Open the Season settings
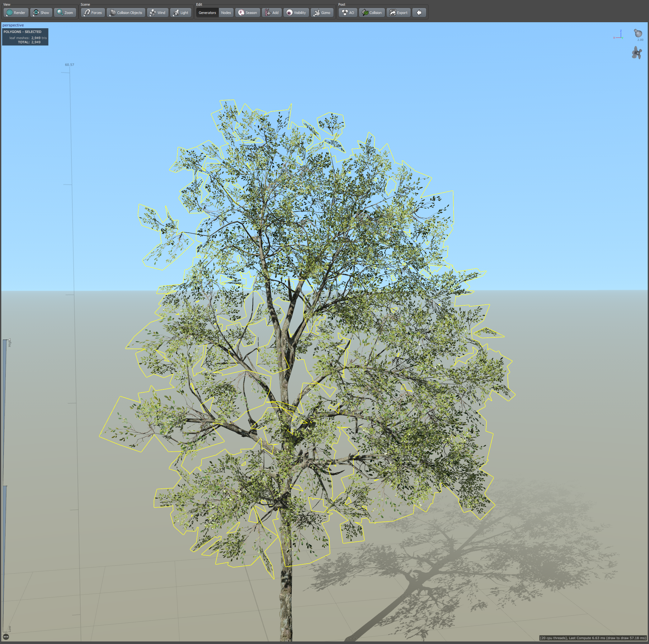Image resolution: width=649 pixels, height=644 pixels. (x=248, y=13)
